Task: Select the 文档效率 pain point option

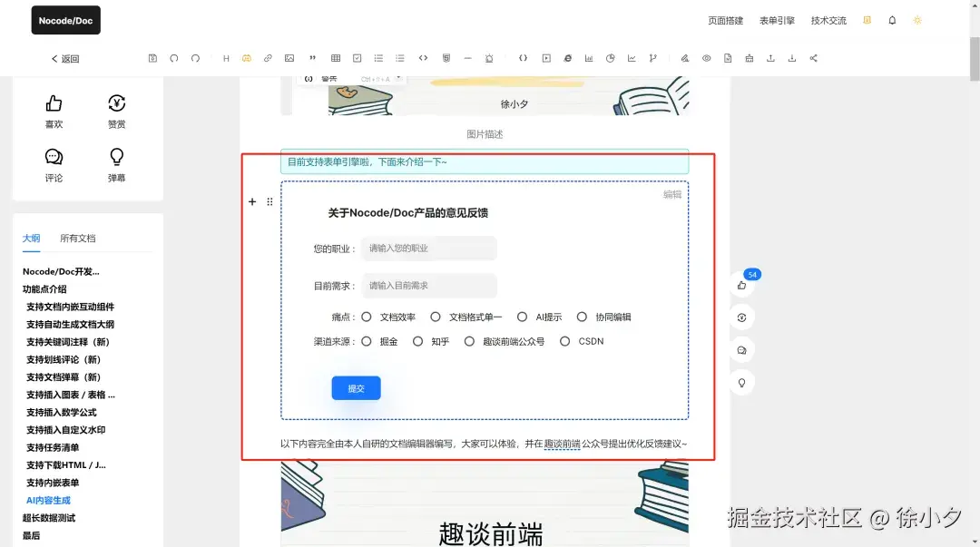Action: tap(367, 317)
